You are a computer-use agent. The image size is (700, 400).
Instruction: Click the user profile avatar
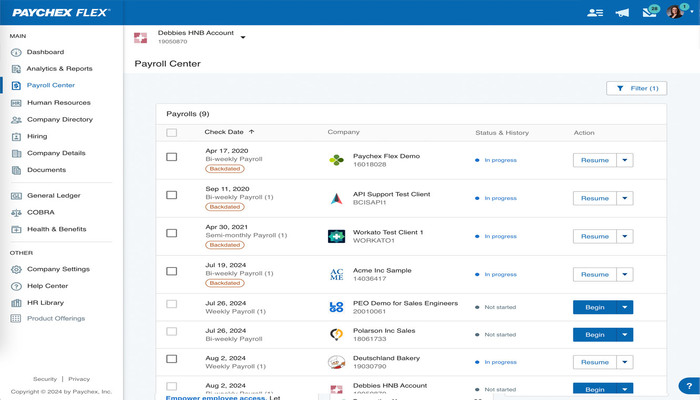[x=675, y=12]
